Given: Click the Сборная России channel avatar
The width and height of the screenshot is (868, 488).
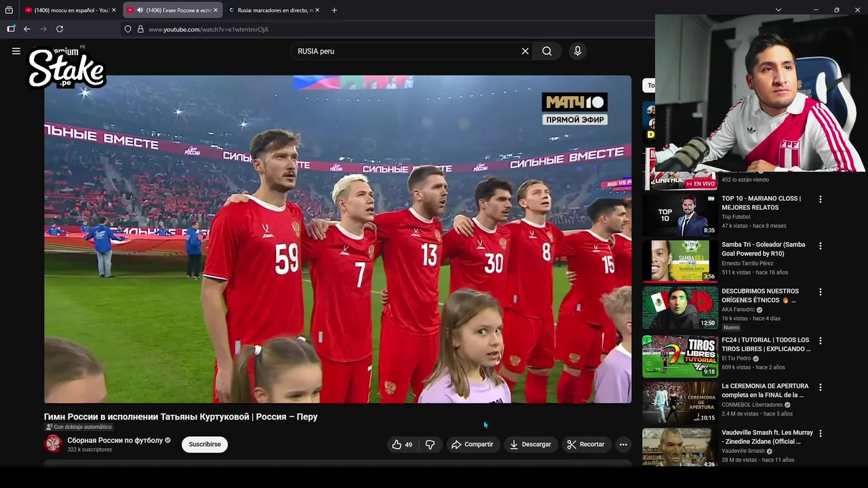Looking at the screenshot, I should [53, 444].
